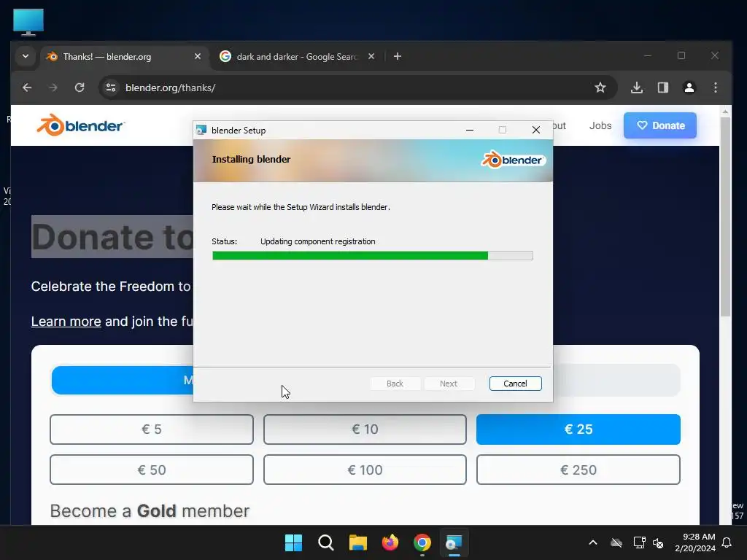Open the This PC desktop icon

point(28,22)
